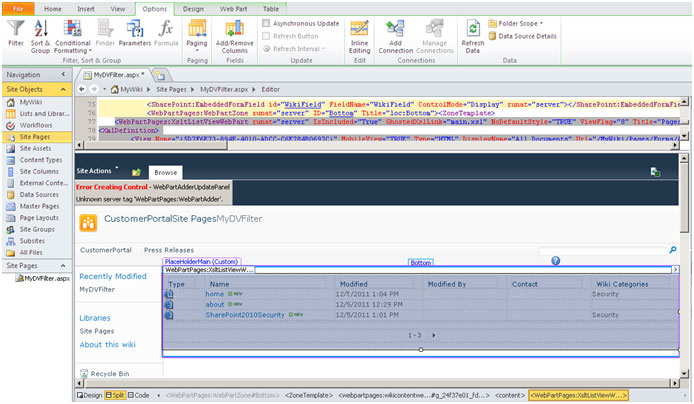This screenshot has height=404, width=694.
Task: Refresh the data source
Action: click(473, 37)
